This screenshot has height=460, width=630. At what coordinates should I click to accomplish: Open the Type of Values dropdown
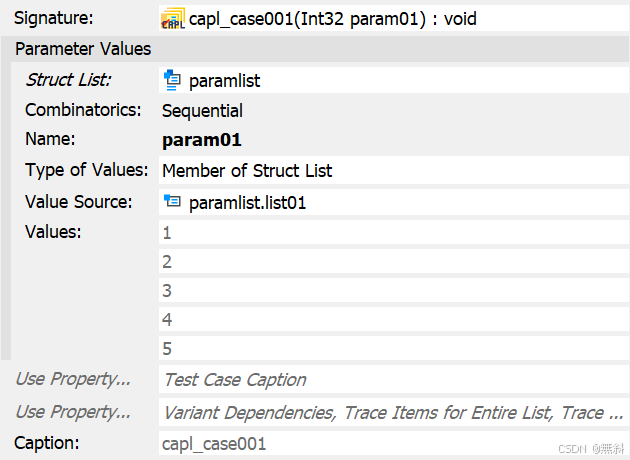click(392, 171)
